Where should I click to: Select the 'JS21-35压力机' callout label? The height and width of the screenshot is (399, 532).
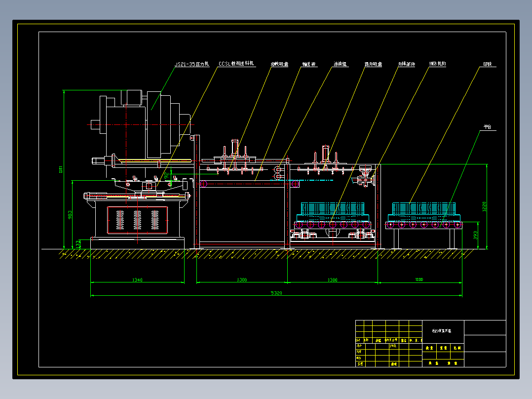tap(191, 64)
